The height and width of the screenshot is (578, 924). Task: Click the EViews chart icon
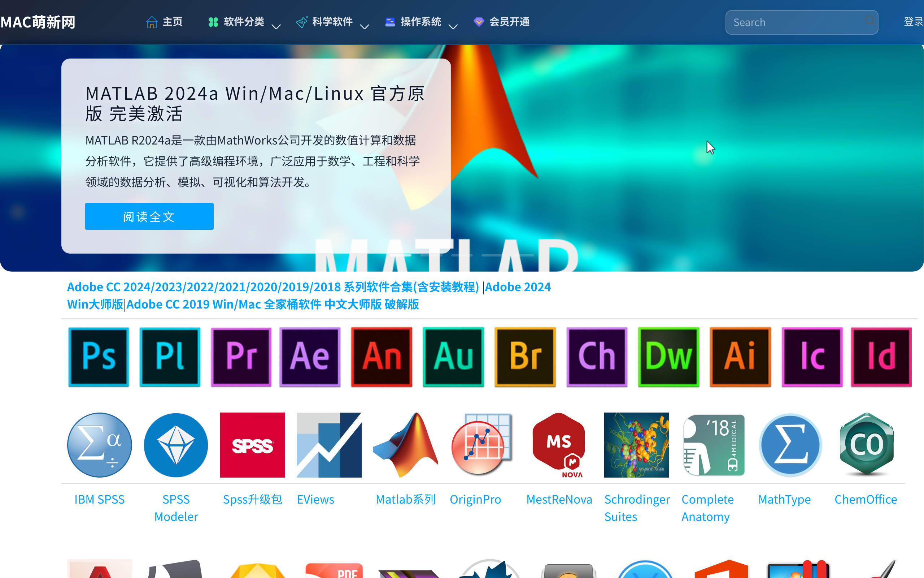[329, 445]
